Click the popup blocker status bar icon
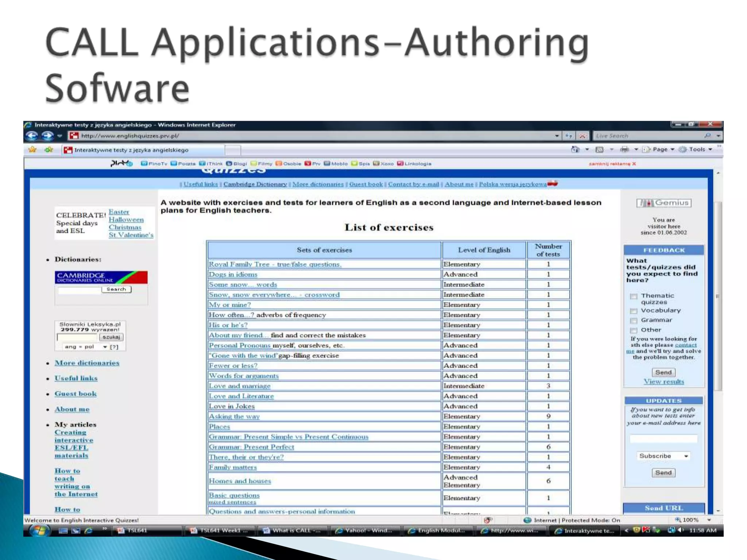 [488, 520]
